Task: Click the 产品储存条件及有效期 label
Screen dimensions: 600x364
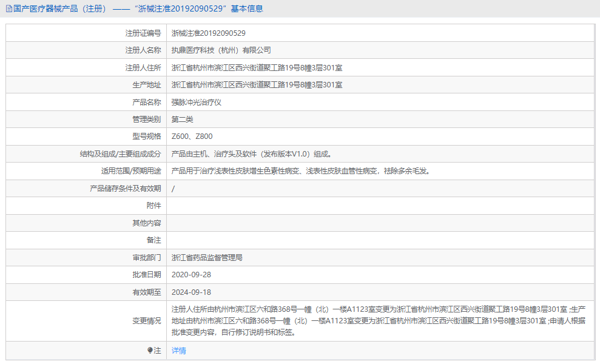Action: click(x=126, y=188)
